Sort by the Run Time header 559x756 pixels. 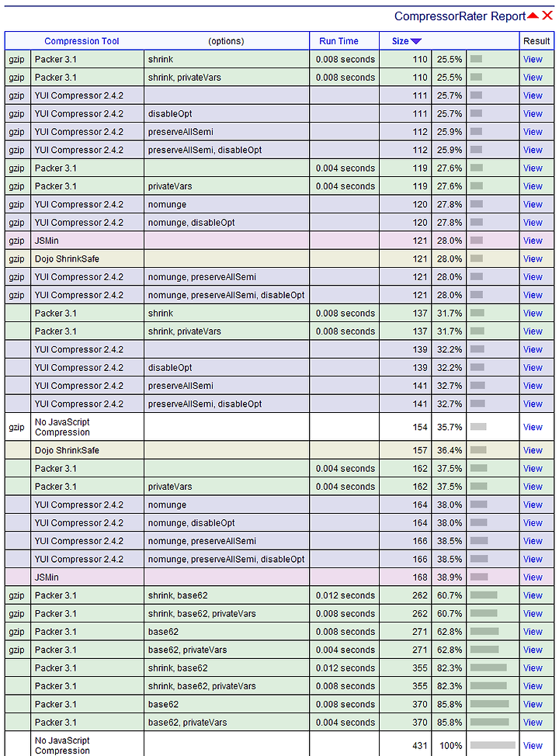pyautogui.click(x=339, y=41)
